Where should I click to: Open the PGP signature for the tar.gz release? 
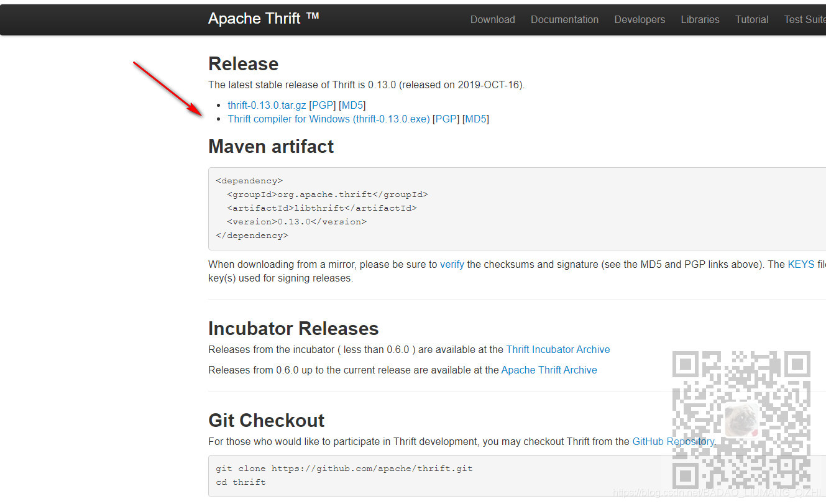click(322, 105)
